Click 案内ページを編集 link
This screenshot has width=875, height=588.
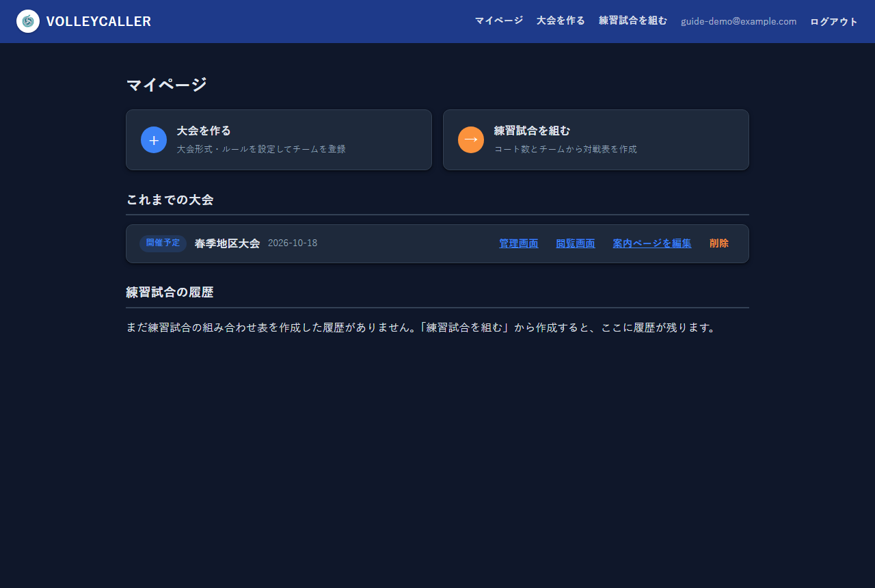(652, 243)
